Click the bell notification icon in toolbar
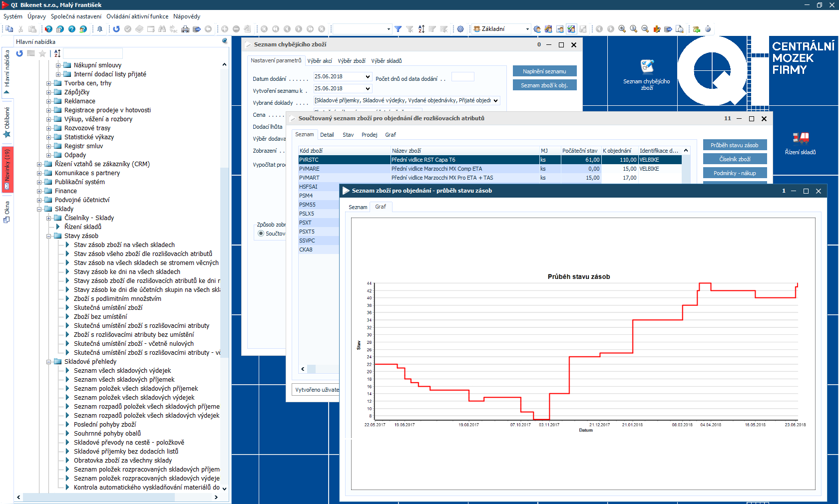The height and width of the screenshot is (504, 839). tap(100, 29)
